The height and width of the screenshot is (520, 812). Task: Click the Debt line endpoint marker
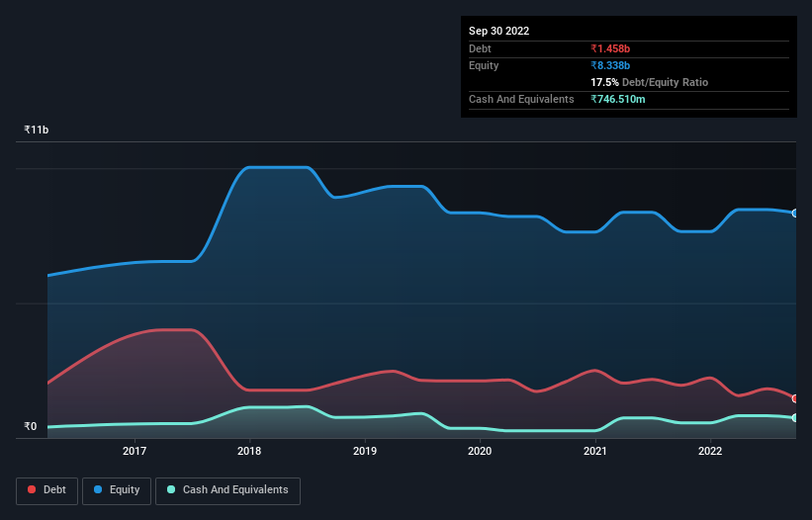coord(795,399)
